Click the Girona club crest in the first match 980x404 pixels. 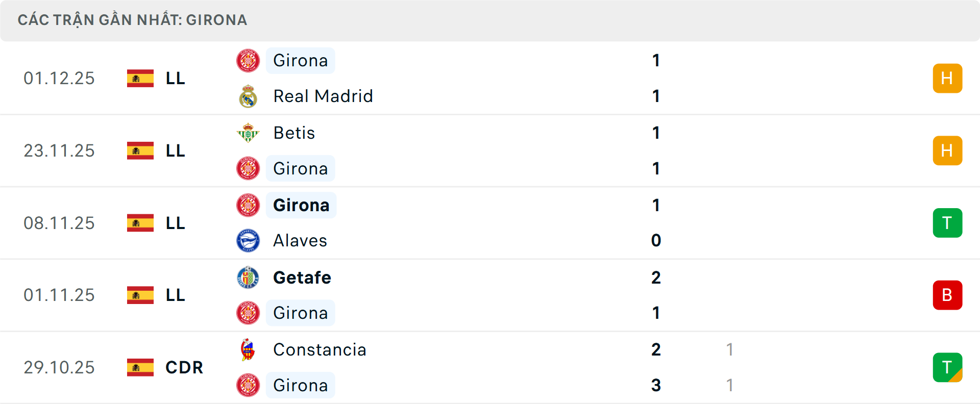click(248, 60)
